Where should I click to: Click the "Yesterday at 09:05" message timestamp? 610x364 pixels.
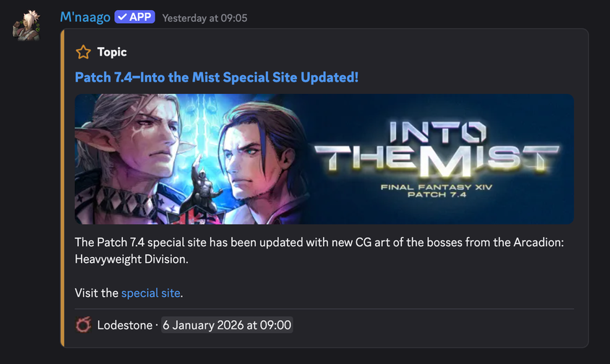click(x=205, y=18)
